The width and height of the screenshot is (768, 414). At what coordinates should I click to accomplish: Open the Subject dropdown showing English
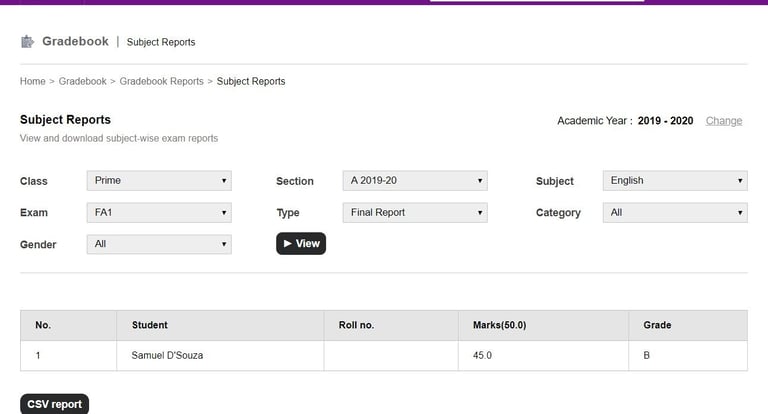click(x=675, y=181)
